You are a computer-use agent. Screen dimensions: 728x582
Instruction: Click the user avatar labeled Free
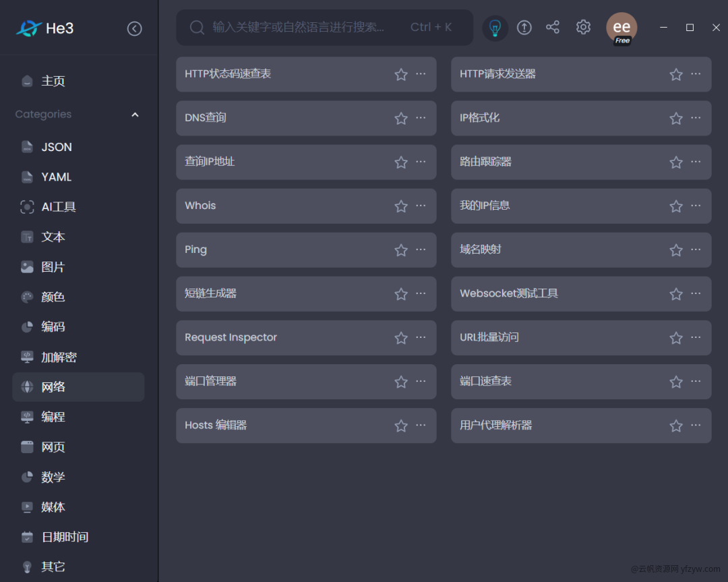pos(621,28)
